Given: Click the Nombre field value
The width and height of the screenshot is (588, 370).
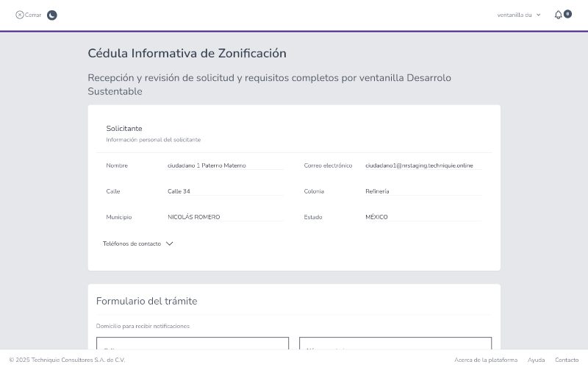Looking at the screenshot, I should (224, 166).
